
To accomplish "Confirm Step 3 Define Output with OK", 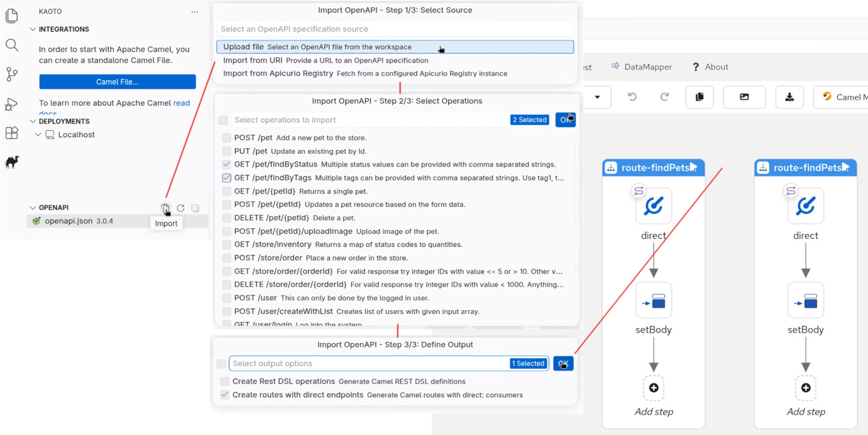I will point(563,364).
